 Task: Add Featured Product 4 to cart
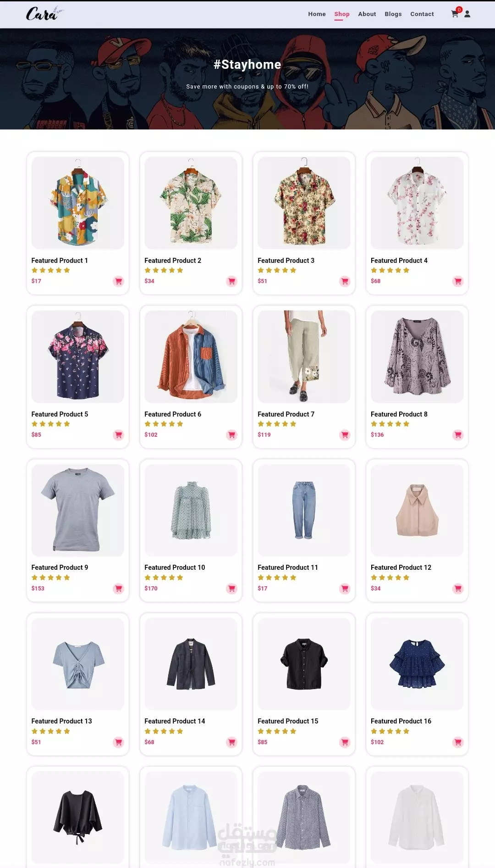point(458,281)
